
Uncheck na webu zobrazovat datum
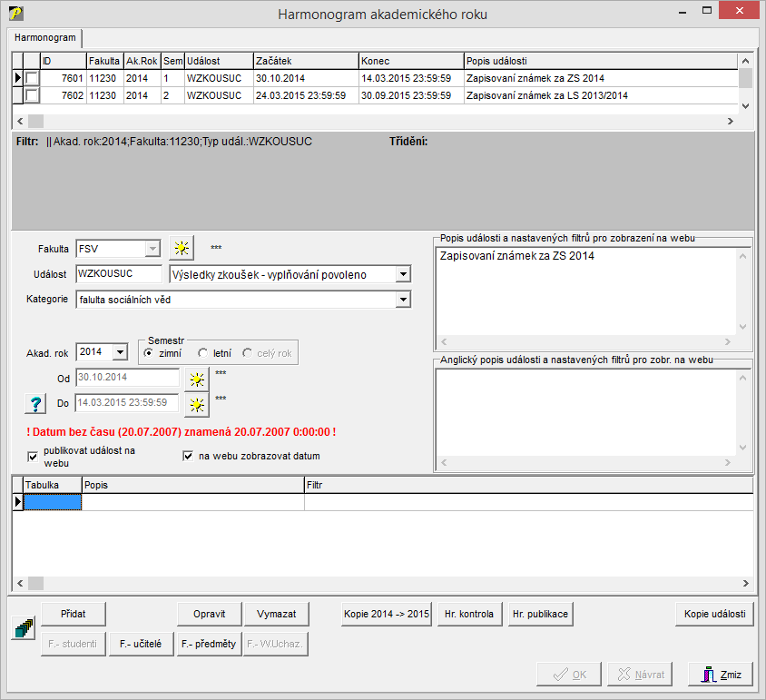coord(189,457)
